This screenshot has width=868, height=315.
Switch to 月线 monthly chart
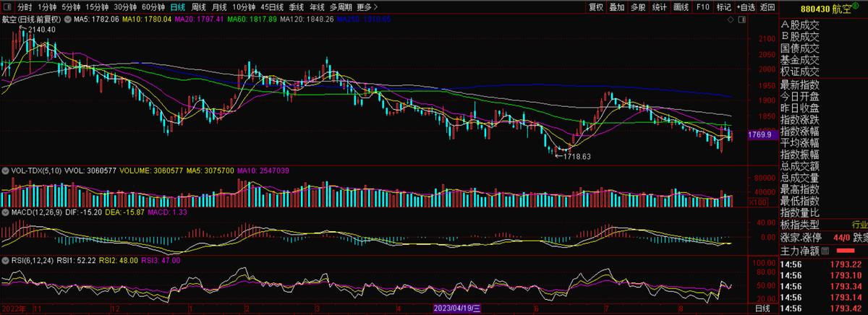pyautogui.click(x=219, y=7)
